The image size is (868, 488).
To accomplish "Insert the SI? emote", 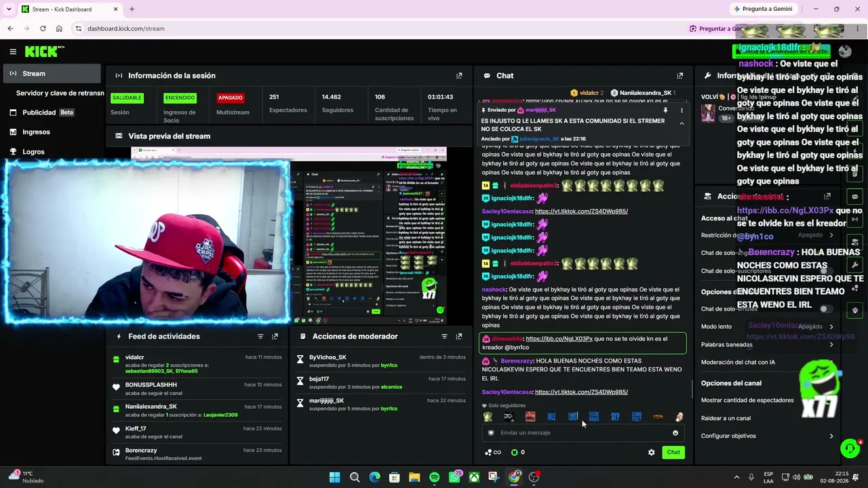I will pyautogui.click(x=615, y=417).
